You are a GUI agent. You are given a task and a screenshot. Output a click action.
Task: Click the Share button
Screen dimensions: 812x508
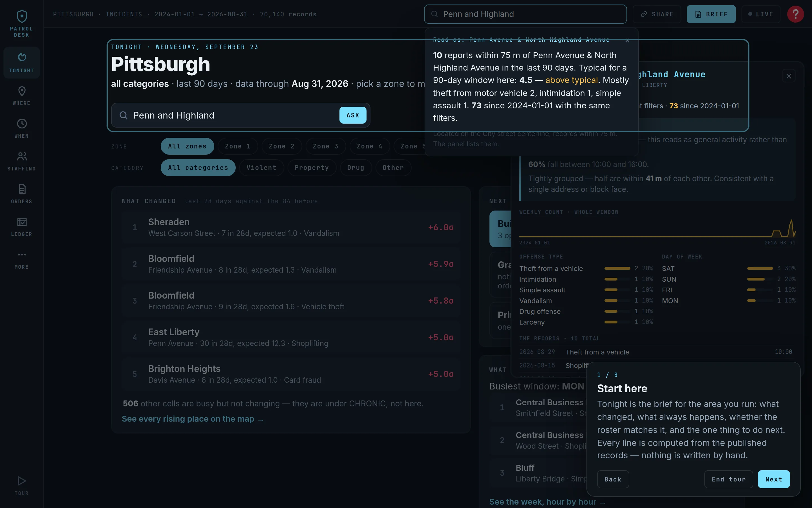pos(657,14)
